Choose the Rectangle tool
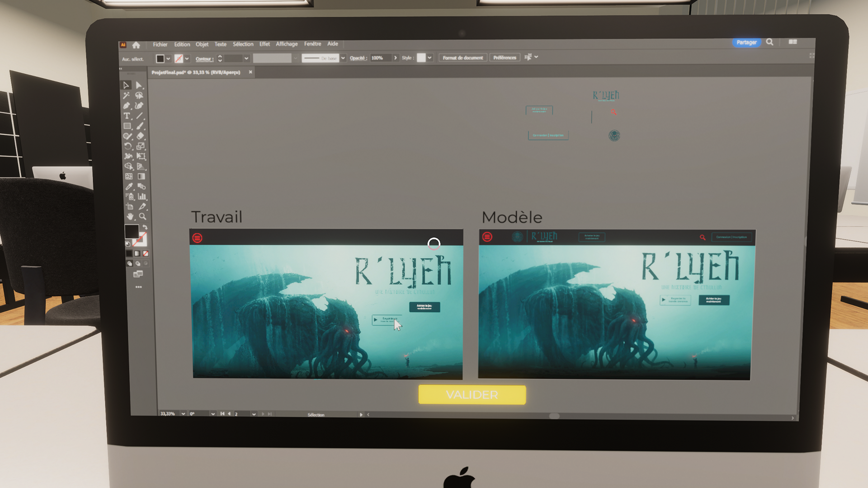Screen dimensions: 868x488 [127, 126]
